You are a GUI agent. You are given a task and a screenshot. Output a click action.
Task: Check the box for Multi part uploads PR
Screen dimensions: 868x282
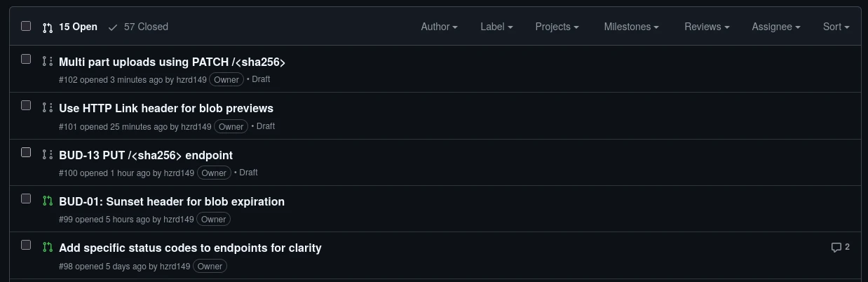(26, 59)
